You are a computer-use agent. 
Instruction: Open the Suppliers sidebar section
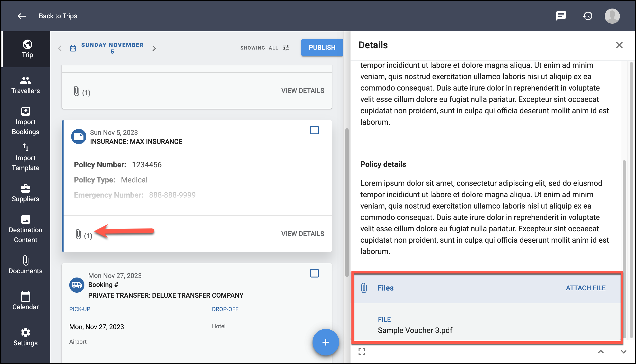click(26, 193)
